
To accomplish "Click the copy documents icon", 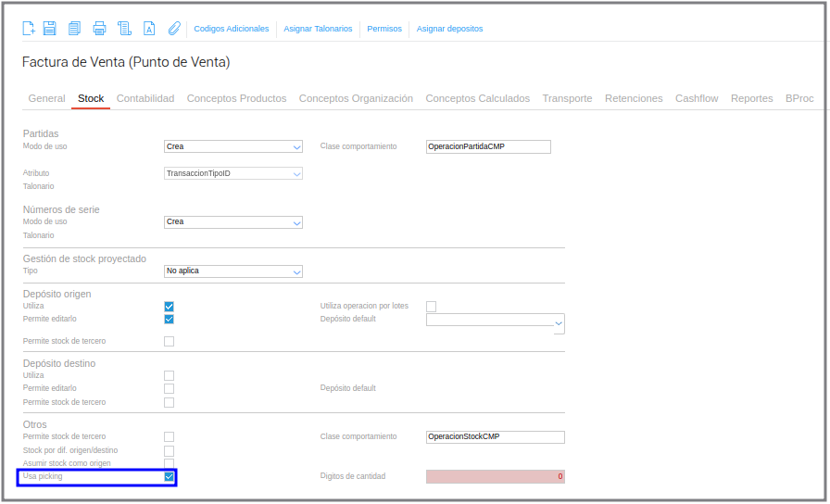I will click(x=74, y=29).
